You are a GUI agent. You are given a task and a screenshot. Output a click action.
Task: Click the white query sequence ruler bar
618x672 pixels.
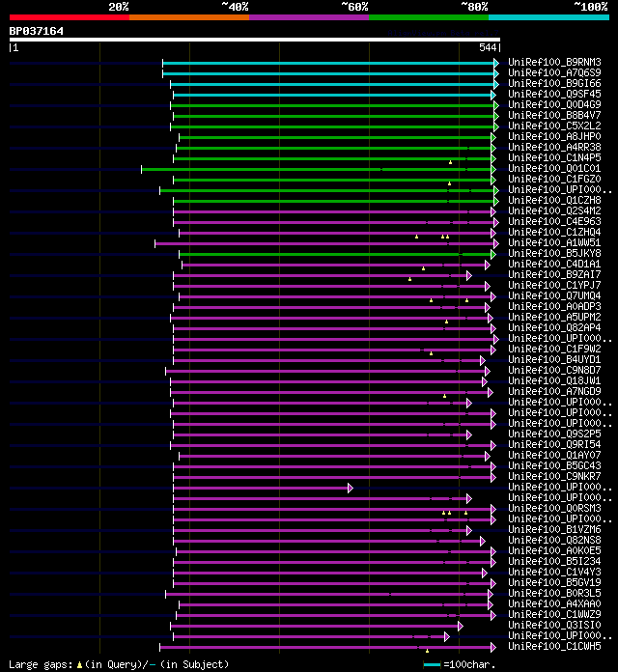(x=255, y=40)
